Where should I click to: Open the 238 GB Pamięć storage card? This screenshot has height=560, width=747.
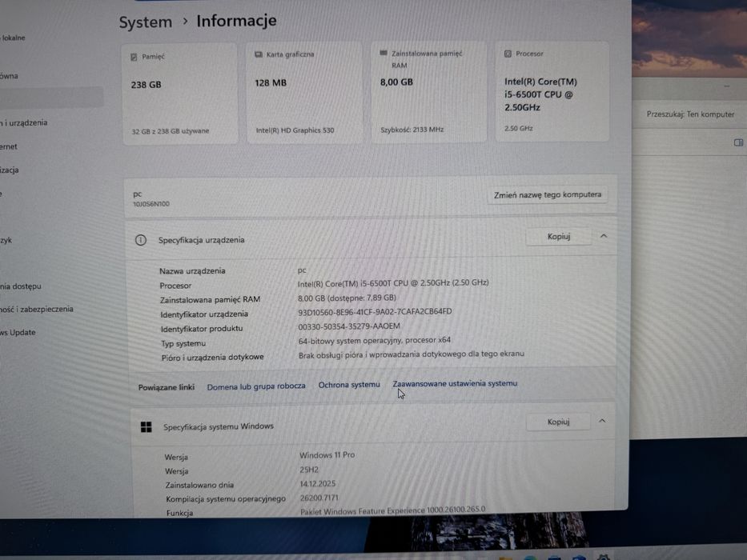(x=180, y=94)
